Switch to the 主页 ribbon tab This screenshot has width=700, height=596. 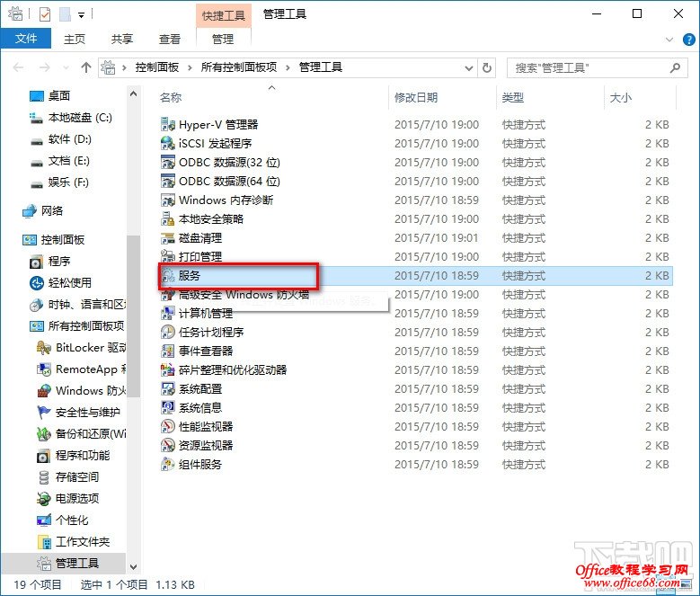tap(74, 40)
